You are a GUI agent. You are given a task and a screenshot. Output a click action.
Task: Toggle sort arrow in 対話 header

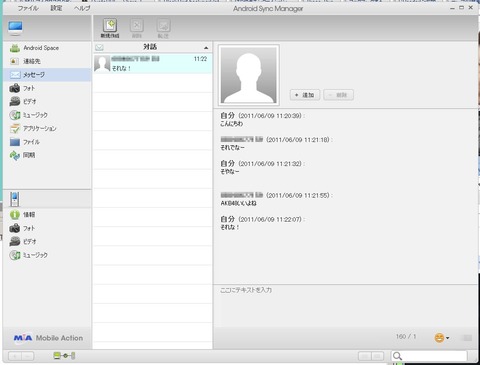(x=206, y=48)
